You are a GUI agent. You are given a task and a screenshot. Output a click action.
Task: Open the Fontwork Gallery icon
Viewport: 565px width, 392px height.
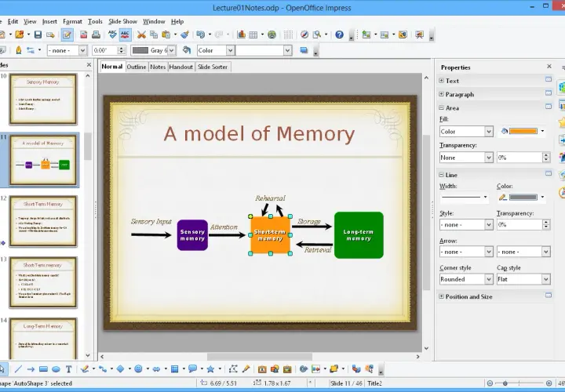click(x=262, y=369)
